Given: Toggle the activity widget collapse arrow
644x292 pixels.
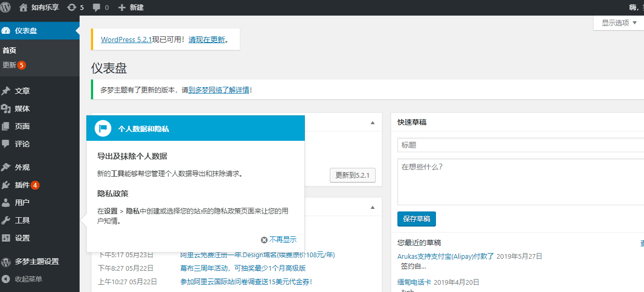Looking at the screenshot, I should point(372,207).
